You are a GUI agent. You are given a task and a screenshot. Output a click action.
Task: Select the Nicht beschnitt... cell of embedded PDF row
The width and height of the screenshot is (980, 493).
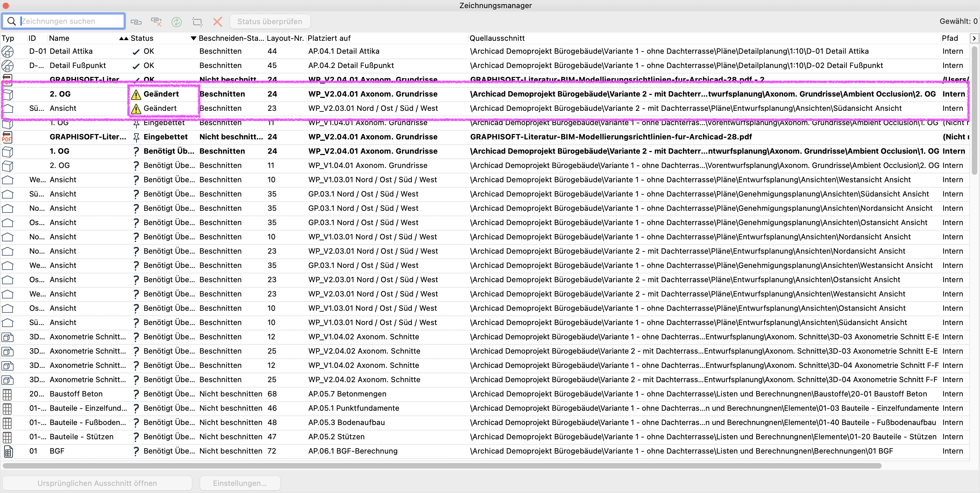tap(231, 137)
